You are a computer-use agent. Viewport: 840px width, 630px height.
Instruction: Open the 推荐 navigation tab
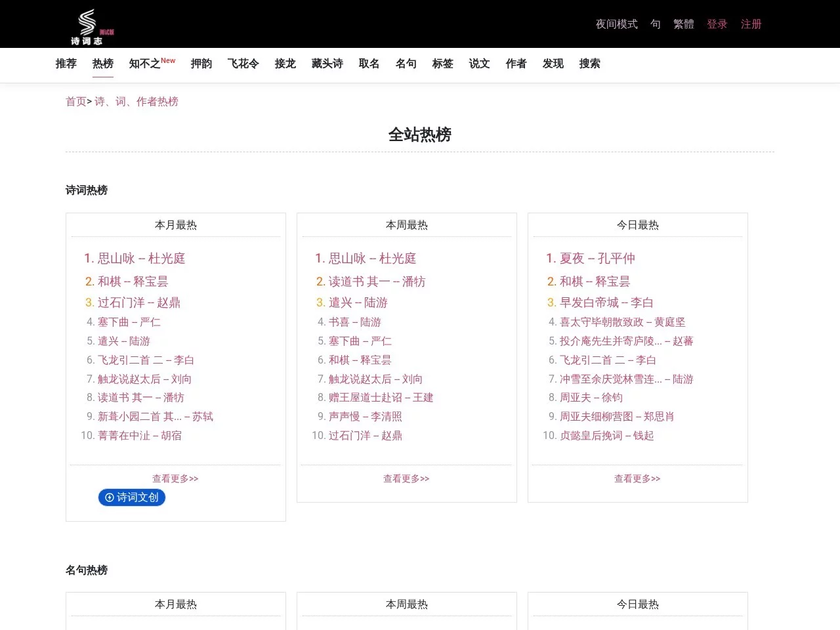point(66,64)
